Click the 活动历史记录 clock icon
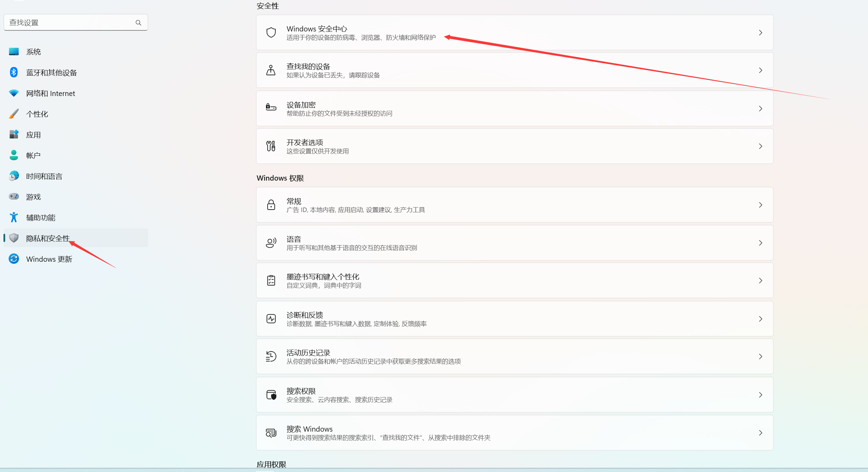Screen dimensions: 868x472 271,356
